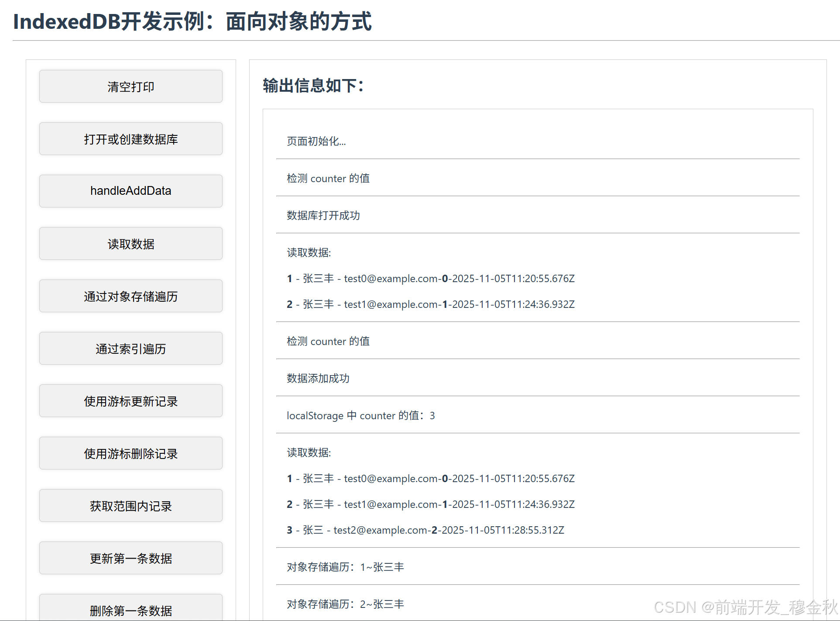Screen dimensions: 840x621
Task: Select the 数据添加成功 log message
Action: coord(318,378)
